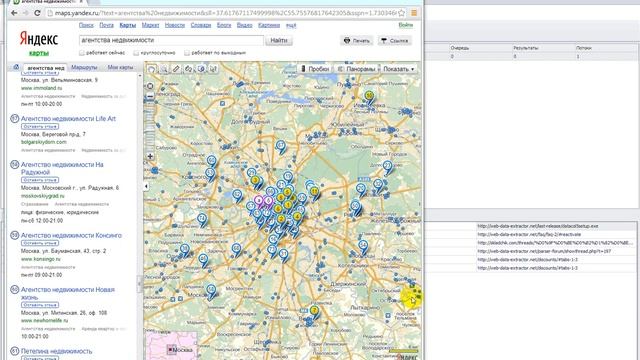Zoom out with the map minus button
Image resolution: width=640 pixels, height=360 pixels.
click(x=150, y=97)
